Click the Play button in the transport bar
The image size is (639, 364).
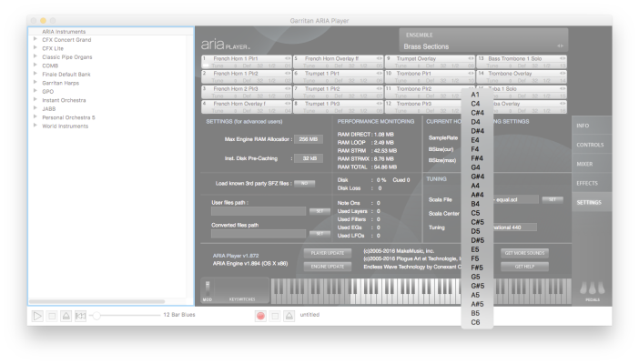click(37, 316)
